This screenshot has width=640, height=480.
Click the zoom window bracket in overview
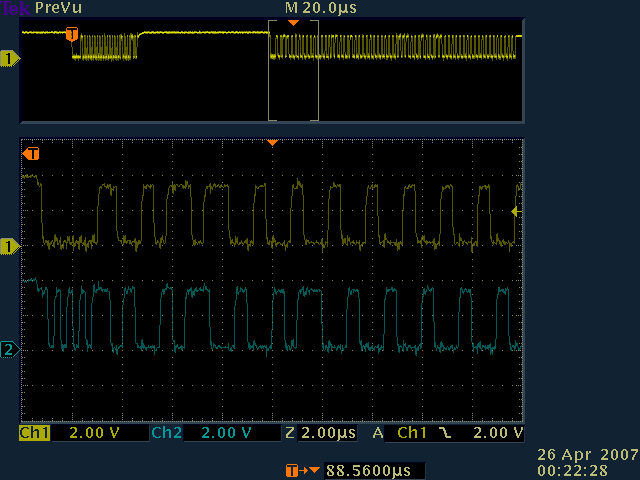click(293, 70)
